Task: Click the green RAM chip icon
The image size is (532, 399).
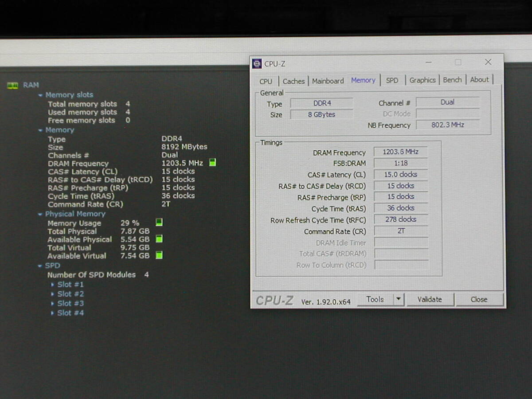Action: (12, 85)
